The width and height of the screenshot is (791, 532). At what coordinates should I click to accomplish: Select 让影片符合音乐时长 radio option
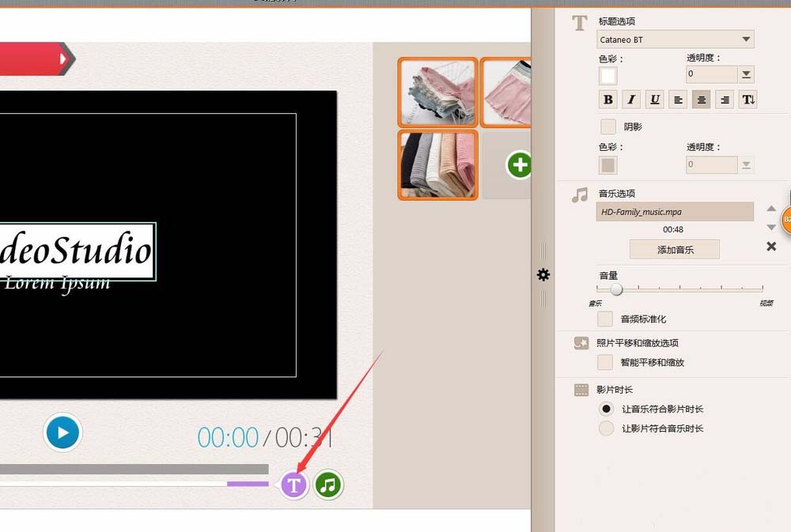(606, 428)
